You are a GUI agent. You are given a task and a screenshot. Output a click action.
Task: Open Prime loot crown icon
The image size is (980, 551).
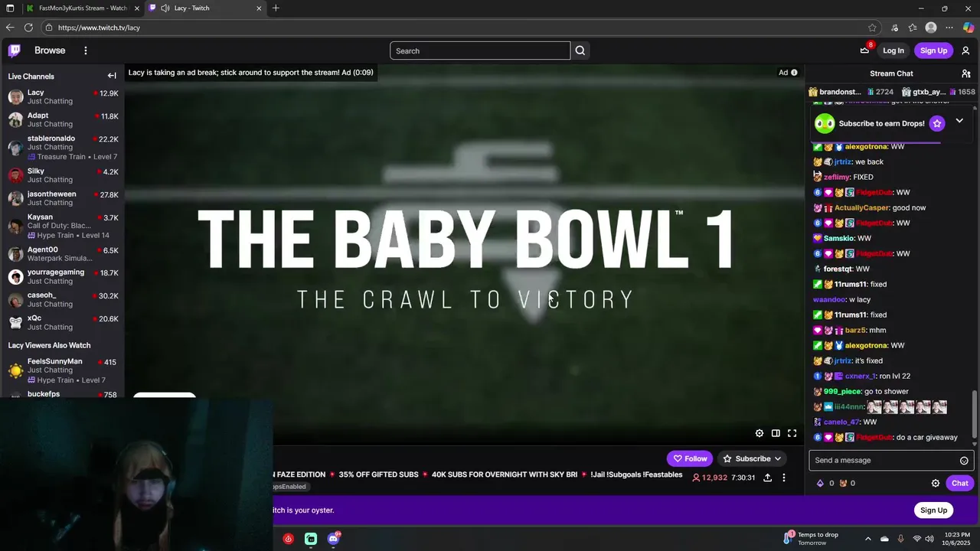click(865, 51)
